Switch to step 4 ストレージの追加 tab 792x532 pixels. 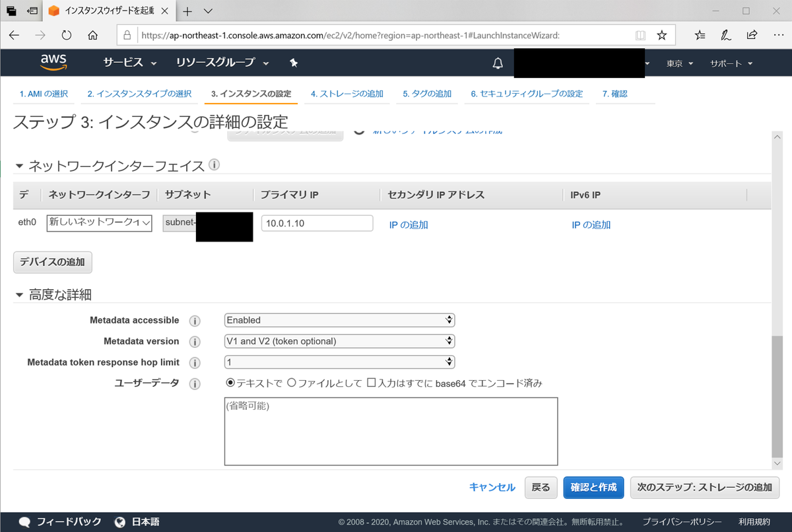pyautogui.click(x=346, y=94)
